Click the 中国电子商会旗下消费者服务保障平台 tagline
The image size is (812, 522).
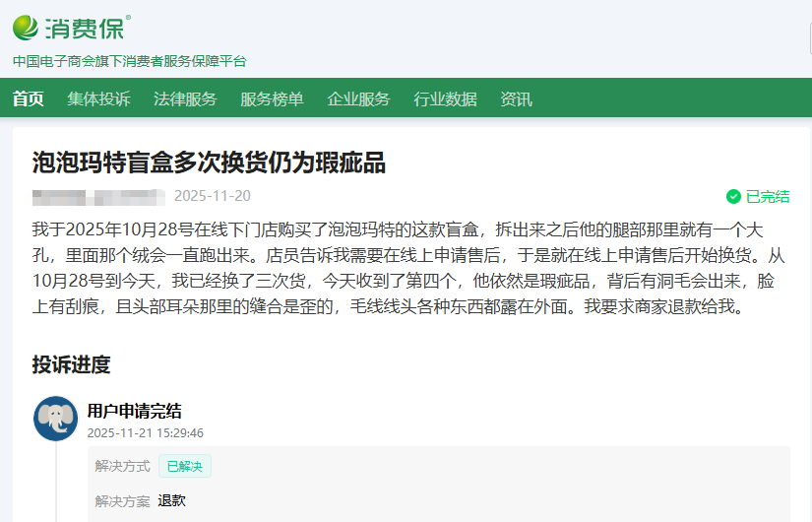click(129, 61)
